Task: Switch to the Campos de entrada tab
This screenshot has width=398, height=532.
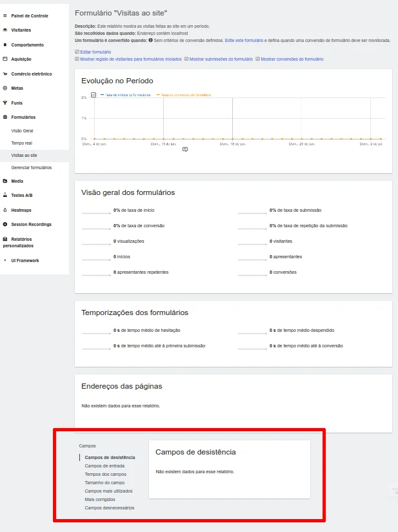Action: [x=104, y=466]
